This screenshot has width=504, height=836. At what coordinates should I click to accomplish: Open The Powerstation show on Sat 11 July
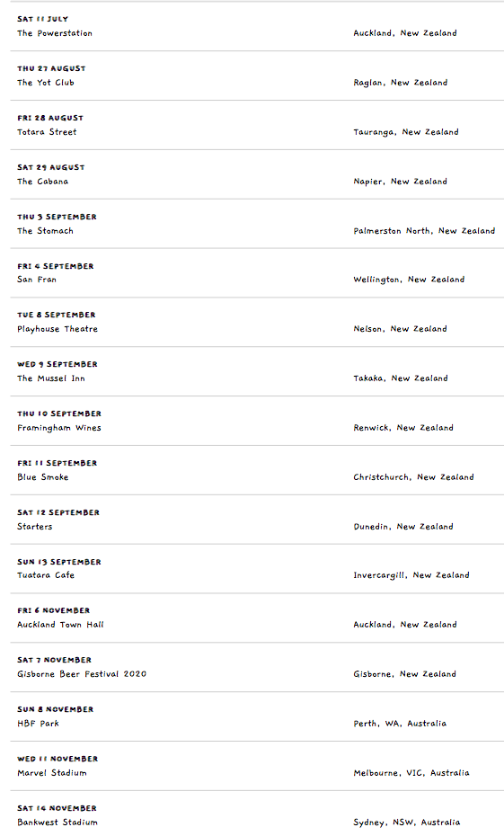point(54,33)
